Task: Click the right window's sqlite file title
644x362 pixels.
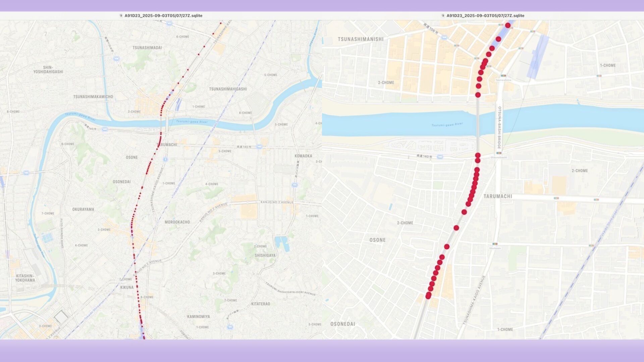Action: tap(485, 15)
